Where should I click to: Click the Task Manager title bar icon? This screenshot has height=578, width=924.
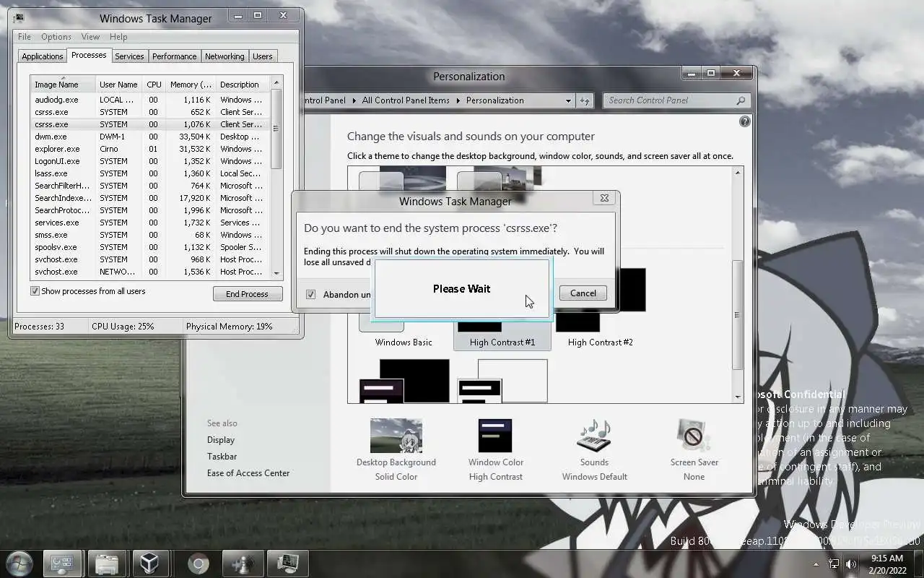click(x=19, y=18)
